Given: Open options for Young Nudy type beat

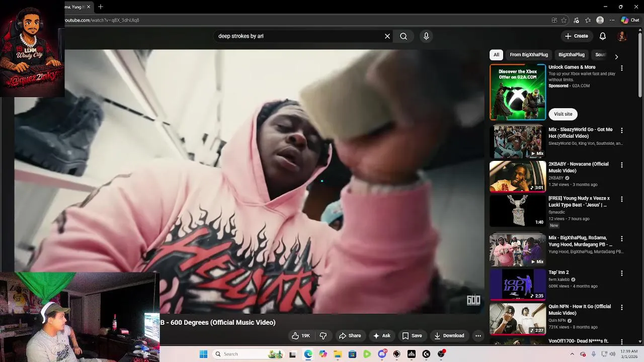Looking at the screenshot, I should tap(622, 199).
